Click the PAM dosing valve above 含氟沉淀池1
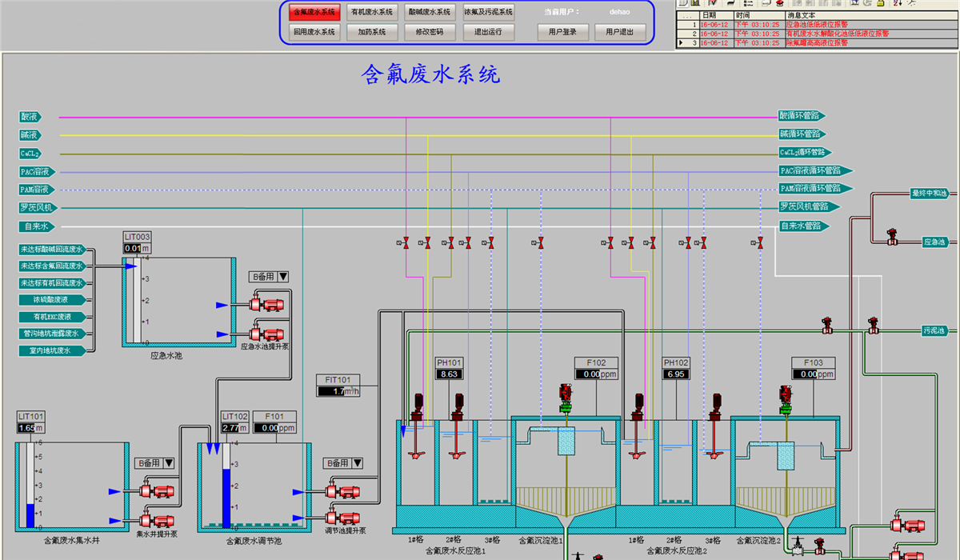 point(541,242)
